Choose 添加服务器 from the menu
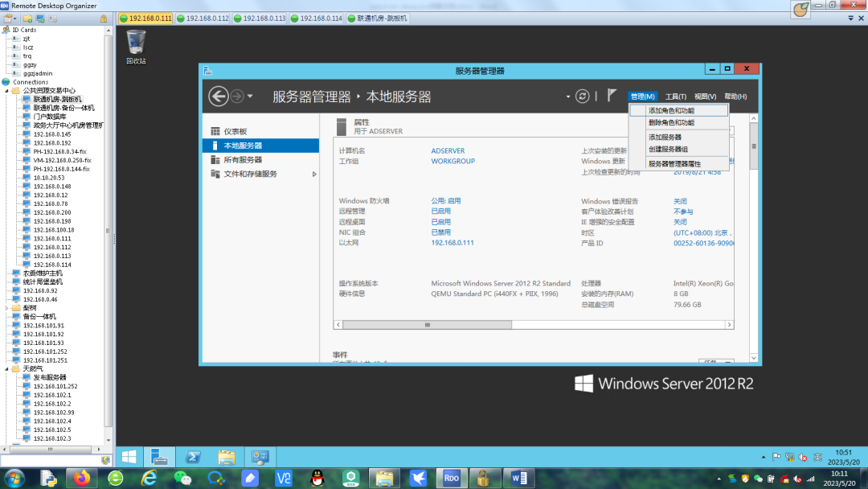 (x=678, y=138)
